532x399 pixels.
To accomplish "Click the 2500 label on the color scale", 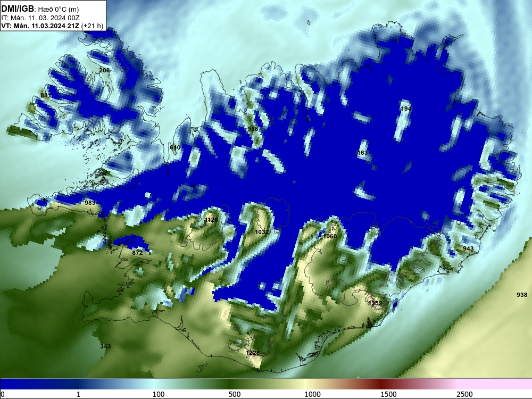I will tap(464, 394).
